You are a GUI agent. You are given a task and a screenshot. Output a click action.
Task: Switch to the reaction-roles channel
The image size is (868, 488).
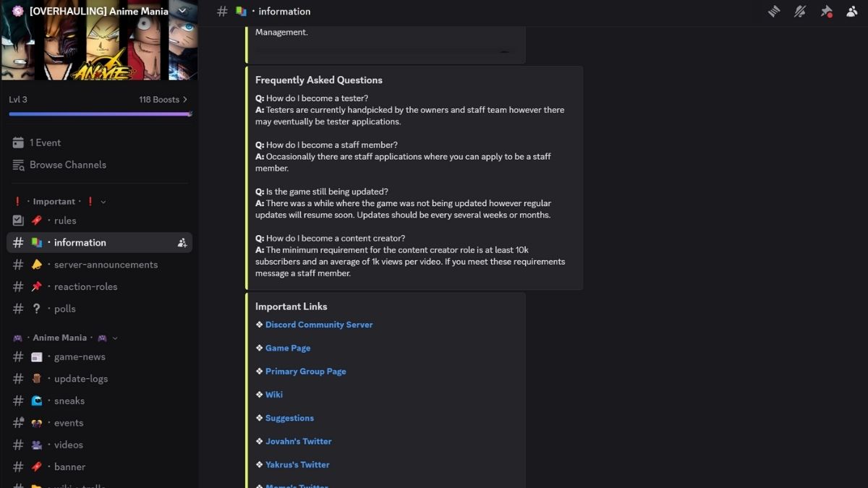tap(85, 287)
